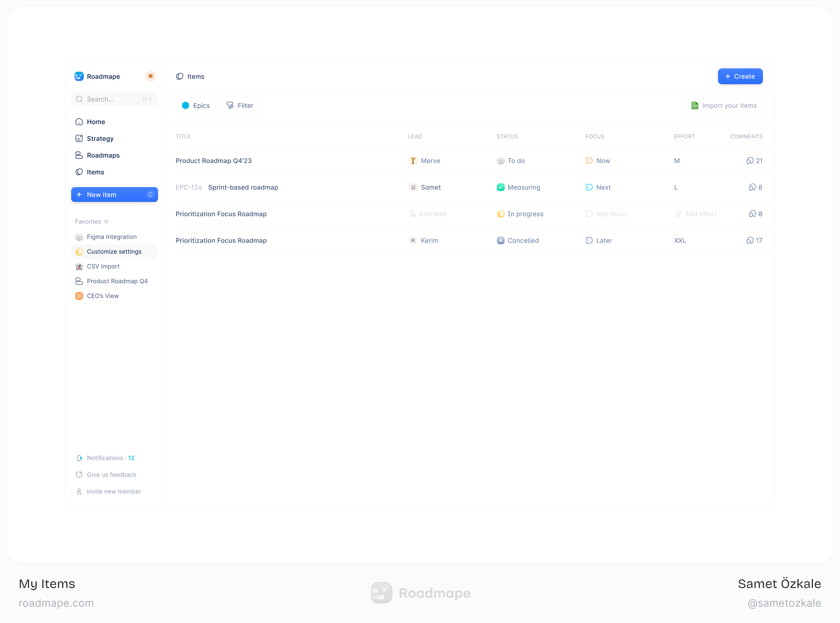Click the CEO's View orange icon in Favorites
This screenshot has height=623, width=840.
pyautogui.click(x=79, y=296)
